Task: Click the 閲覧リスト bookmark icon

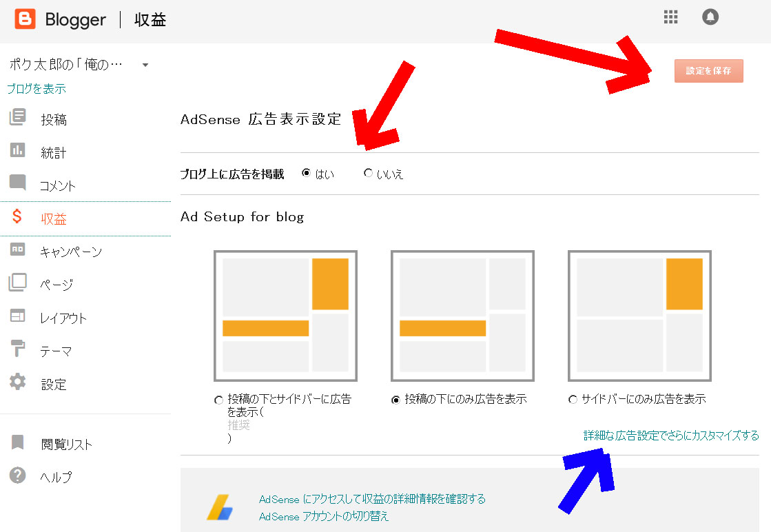Action: point(18,442)
